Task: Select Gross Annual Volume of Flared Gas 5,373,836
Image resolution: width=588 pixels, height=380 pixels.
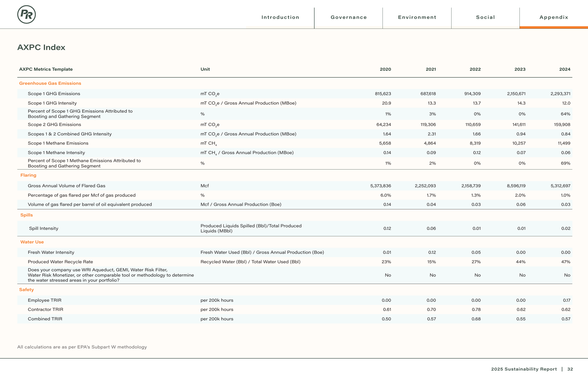Action: click(380, 186)
